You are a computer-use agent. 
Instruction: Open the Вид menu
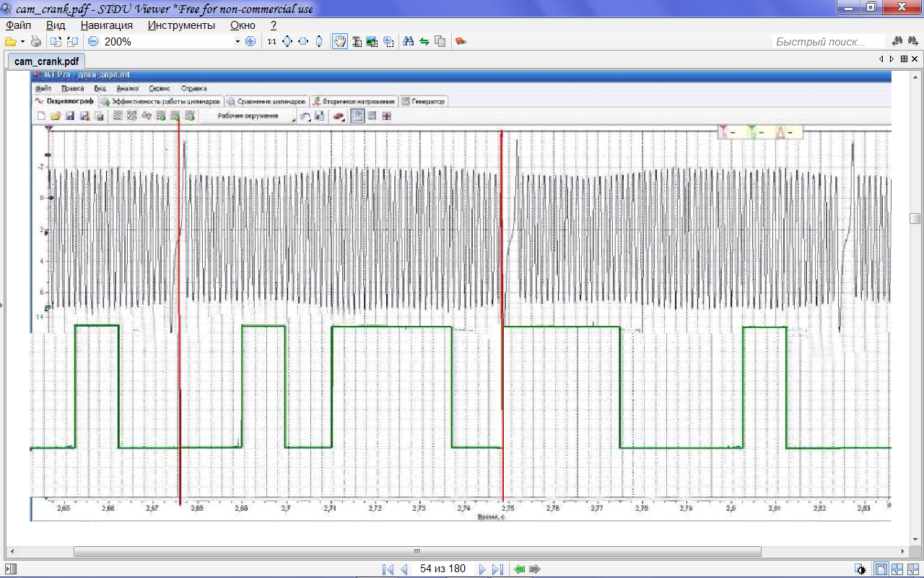[56, 25]
